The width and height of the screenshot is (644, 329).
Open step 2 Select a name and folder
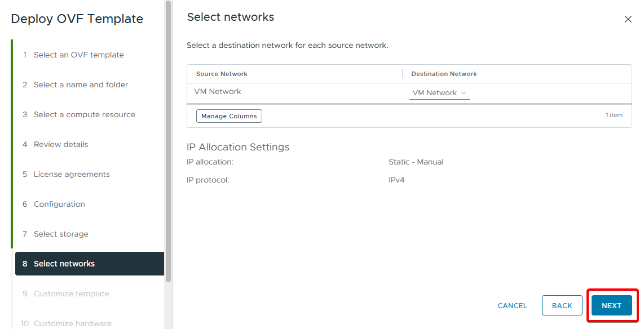click(81, 85)
